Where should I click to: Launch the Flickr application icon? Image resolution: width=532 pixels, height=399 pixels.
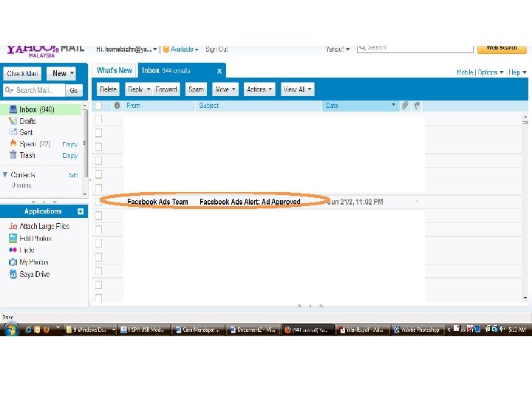click(x=13, y=250)
